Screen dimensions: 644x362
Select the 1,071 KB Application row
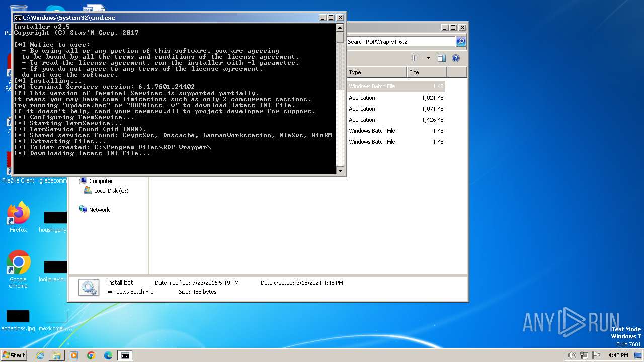click(396, 109)
